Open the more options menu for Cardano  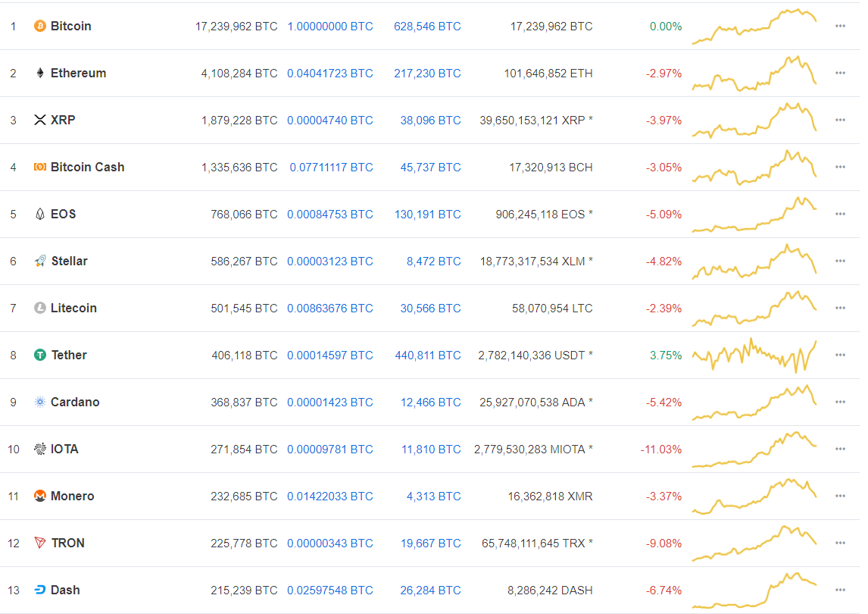(x=840, y=403)
